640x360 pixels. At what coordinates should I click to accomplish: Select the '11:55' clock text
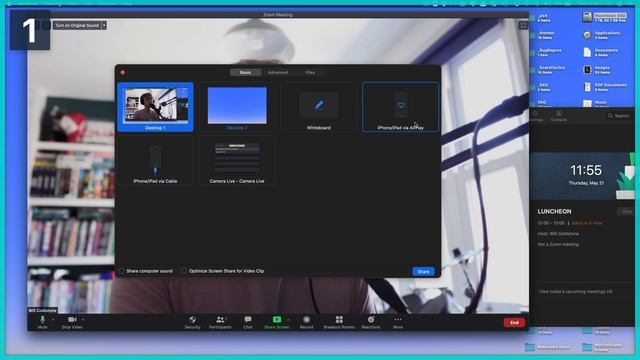(x=586, y=170)
